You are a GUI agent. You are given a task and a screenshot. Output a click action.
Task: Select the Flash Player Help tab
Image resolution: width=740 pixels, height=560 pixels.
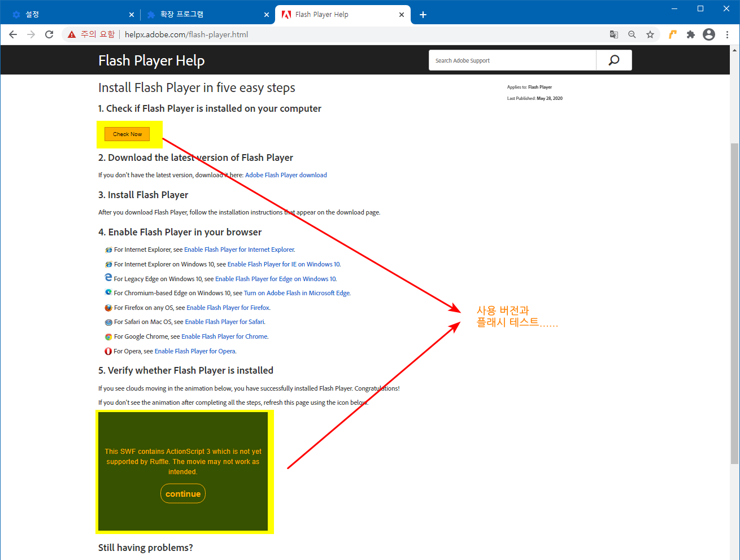point(342,15)
